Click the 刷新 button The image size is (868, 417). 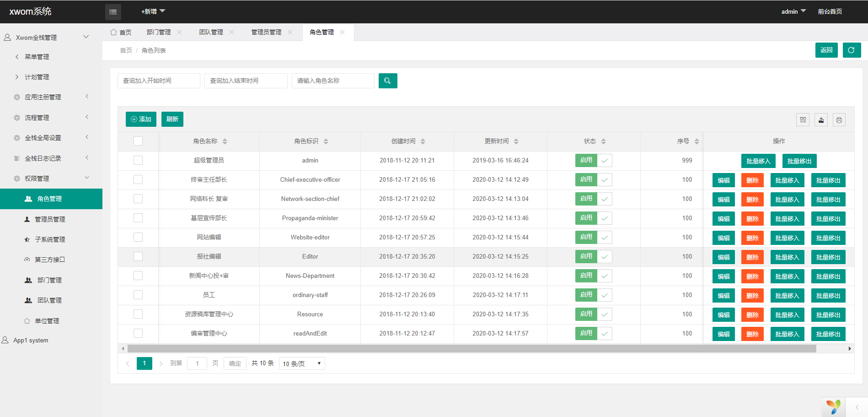(172, 119)
